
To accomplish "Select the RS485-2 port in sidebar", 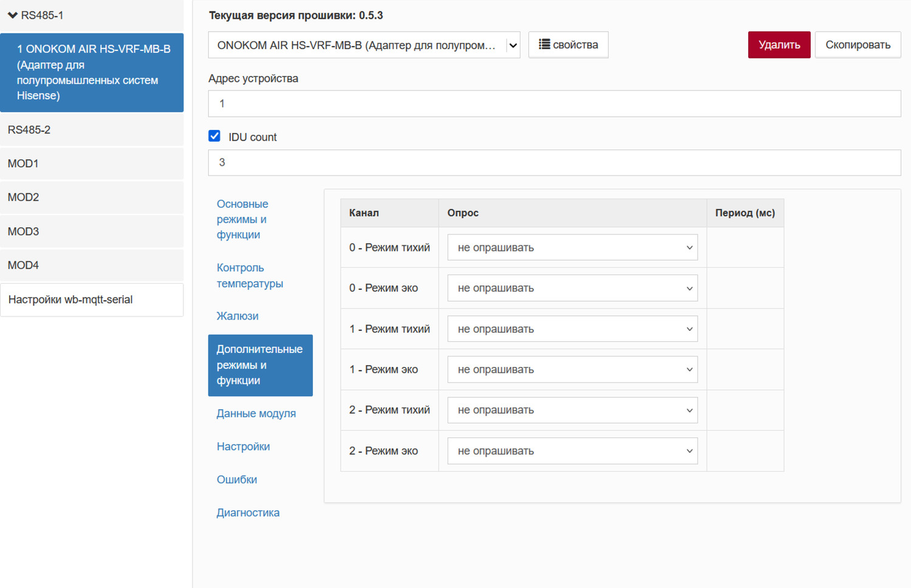I will pyautogui.click(x=91, y=130).
